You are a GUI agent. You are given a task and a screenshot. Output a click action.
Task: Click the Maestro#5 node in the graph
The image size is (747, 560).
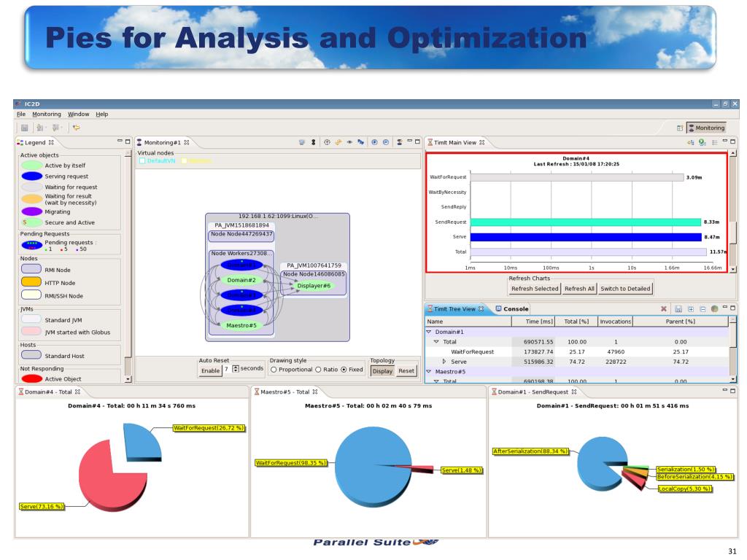(241, 325)
